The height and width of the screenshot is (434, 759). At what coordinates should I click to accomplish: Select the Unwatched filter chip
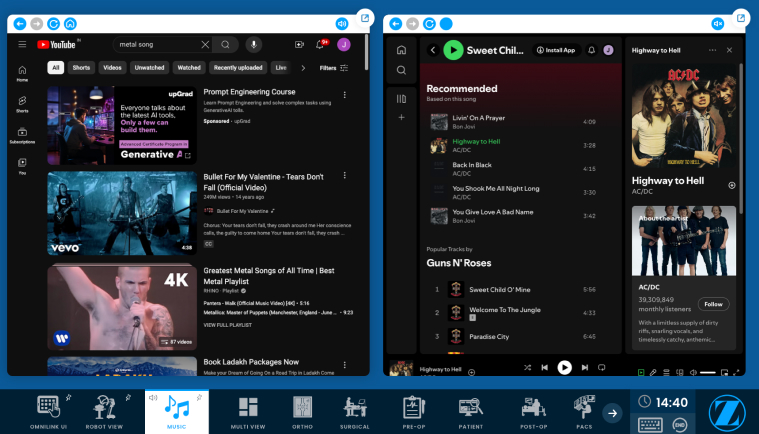point(149,68)
